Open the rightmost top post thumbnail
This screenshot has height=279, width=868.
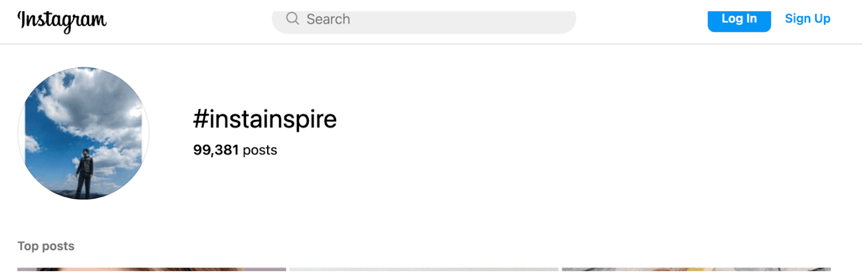[x=696, y=270]
